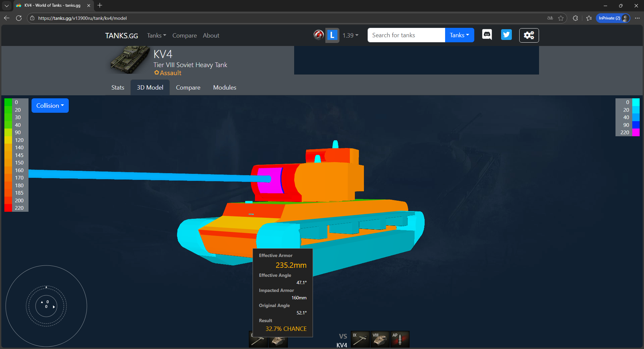
Task: Switch to the Compare tab under KV4
Action: pos(188,88)
